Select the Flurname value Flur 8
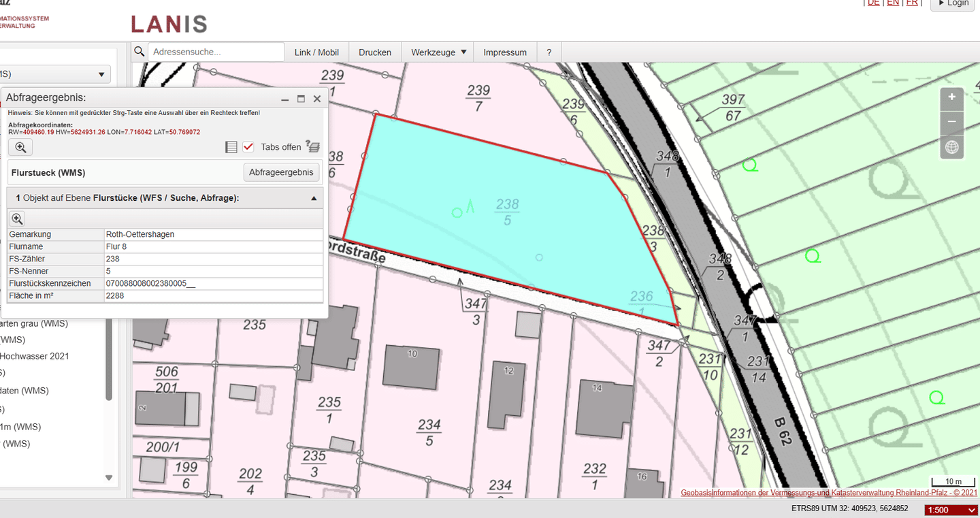 coord(116,246)
